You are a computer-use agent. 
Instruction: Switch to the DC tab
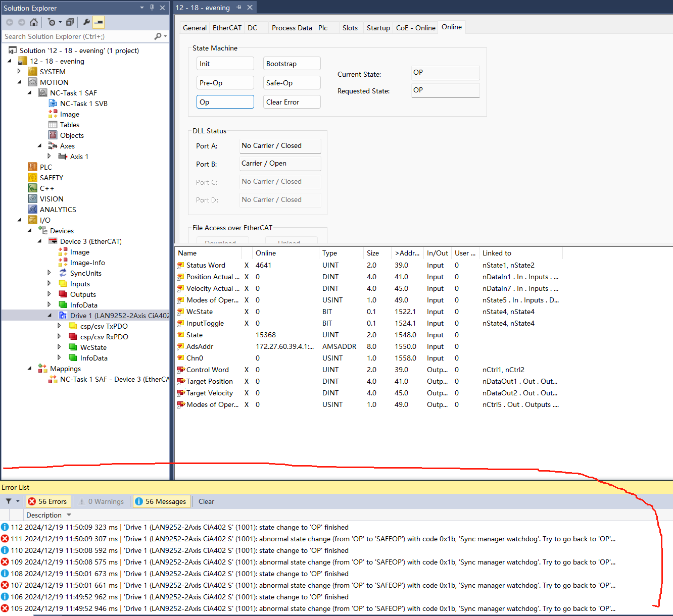253,28
